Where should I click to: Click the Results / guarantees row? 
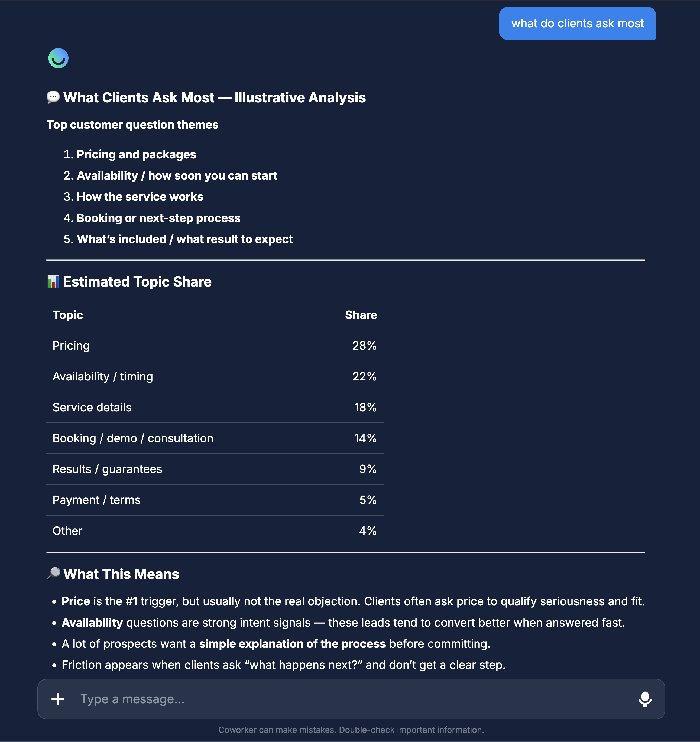tap(215, 469)
